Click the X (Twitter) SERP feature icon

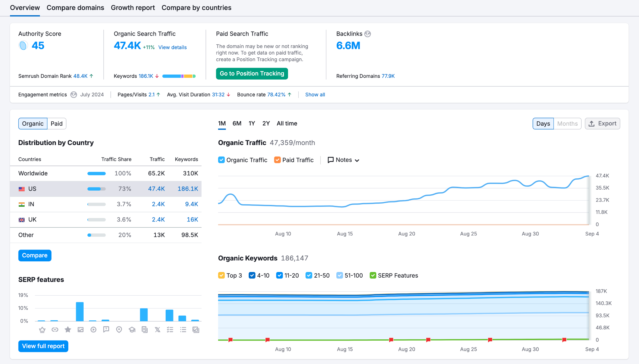[x=158, y=330]
